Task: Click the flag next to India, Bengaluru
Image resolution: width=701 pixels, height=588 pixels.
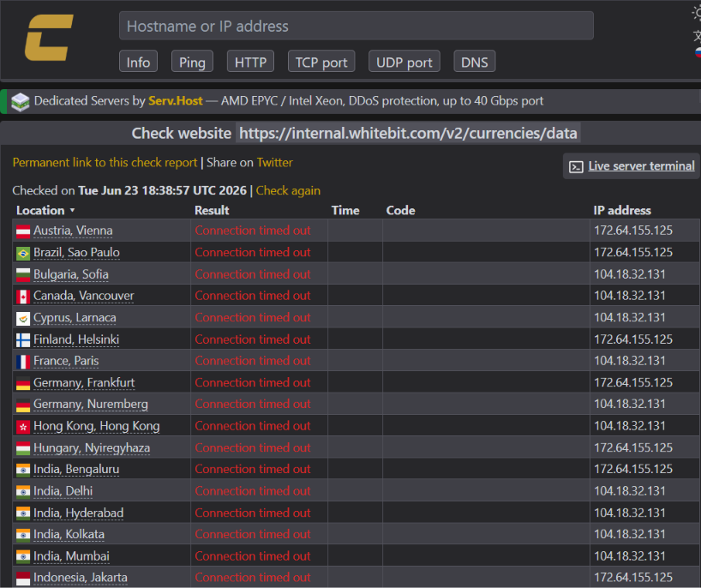Action: click(x=23, y=470)
